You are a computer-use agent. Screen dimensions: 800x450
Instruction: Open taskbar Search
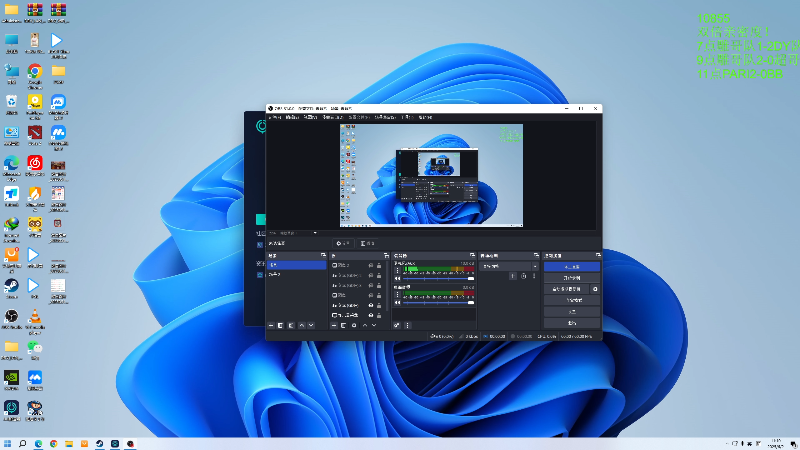(22, 444)
